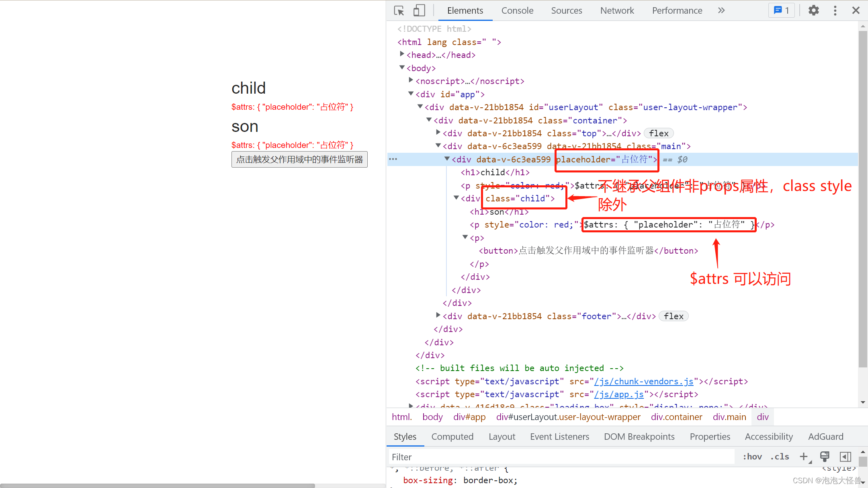Toggle :hov element state panel
Image resolution: width=868 pixels, height=488 pixels.
click(x=752, y=457)
